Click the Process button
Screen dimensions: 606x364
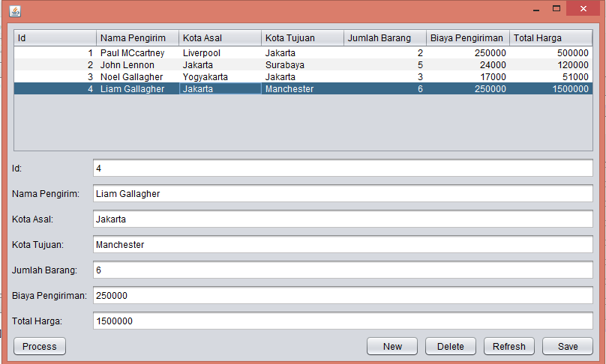click(40, 346)
